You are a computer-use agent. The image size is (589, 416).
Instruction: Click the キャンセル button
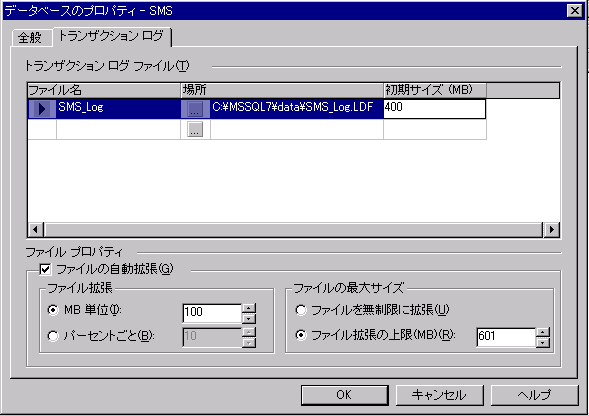pyautogui.click(x=439, y=395)
